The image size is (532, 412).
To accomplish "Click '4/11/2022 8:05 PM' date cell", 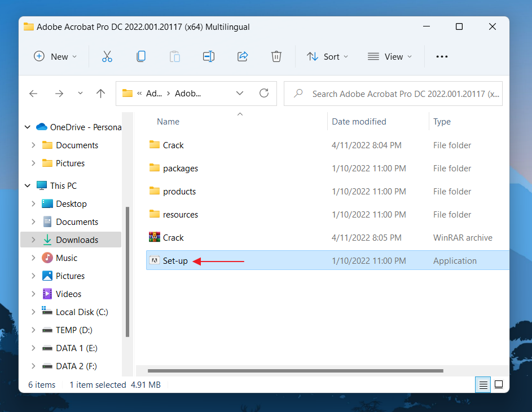I will pyautogui.click(x=367, y=237).
